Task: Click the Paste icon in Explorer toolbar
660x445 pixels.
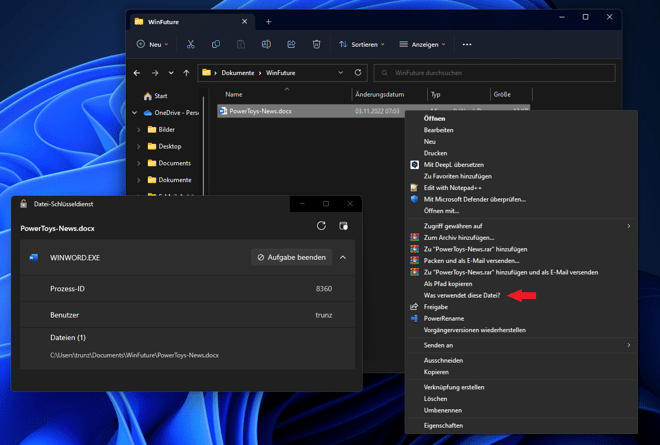Action: [x=241, y=44]
